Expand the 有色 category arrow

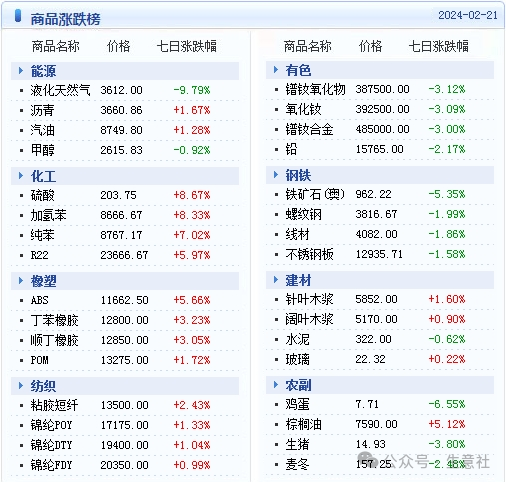click(276, 70)
